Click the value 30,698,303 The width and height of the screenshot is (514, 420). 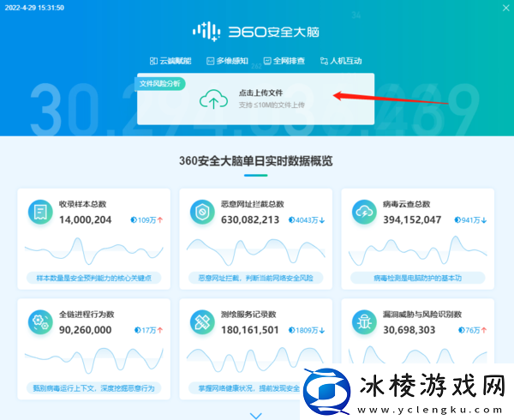click(x=409, y=330)
